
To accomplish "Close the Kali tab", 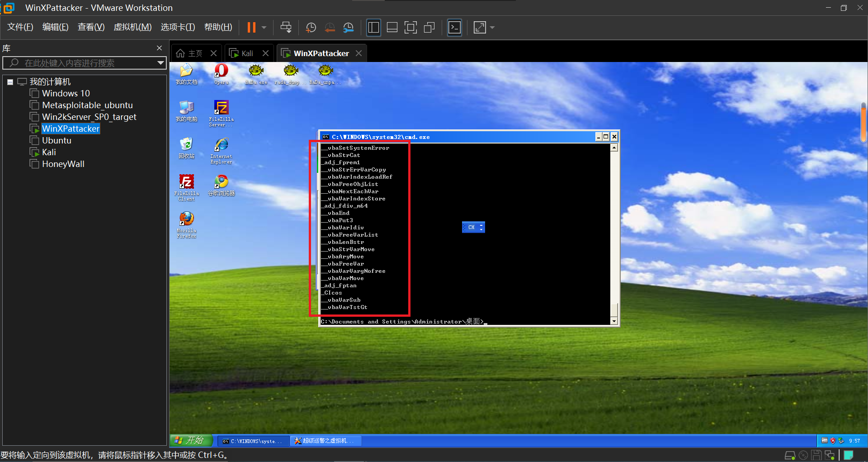I will click(x=266, y=53).
